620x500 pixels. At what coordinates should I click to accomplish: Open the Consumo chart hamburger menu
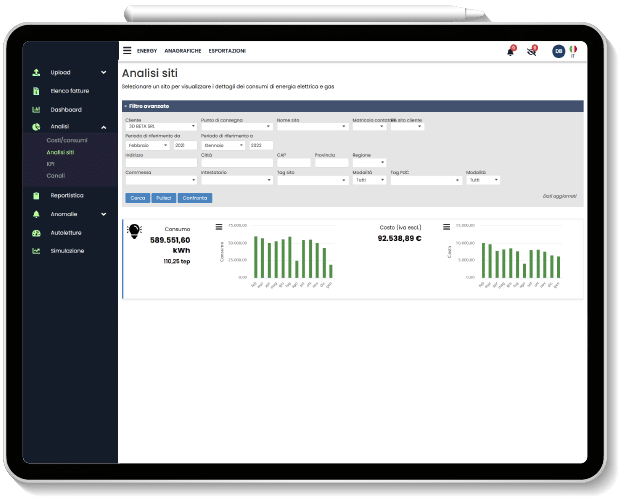click(x=219, y=227)
